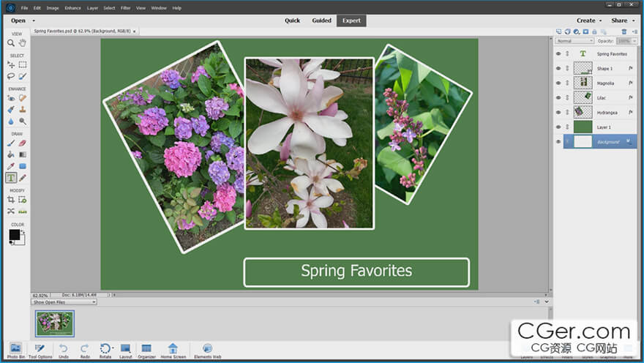Select the Pencil tool

coord(23,178)
